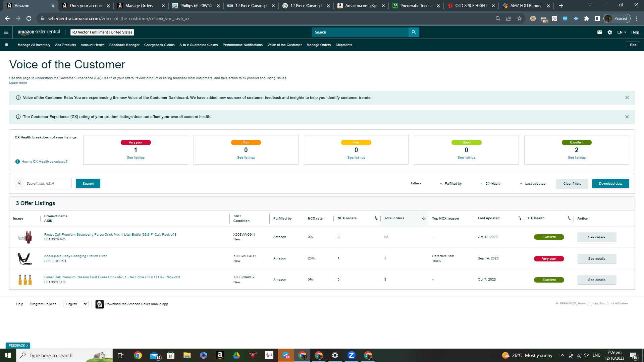See details for Koala Kare strap listing
Viewport: 644px width, 362px height.
coord(597,259)
